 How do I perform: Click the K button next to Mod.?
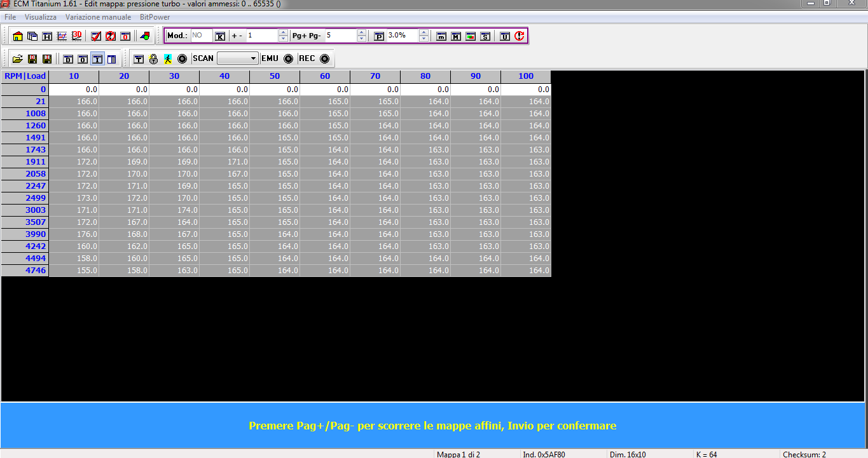coord(220,36)
